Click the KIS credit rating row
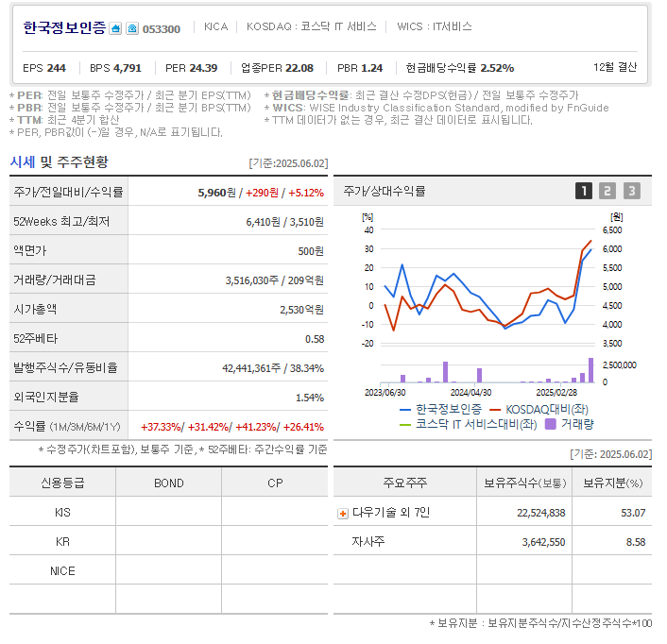The height and width of the screenshot is (644, 667). (168, 512)
